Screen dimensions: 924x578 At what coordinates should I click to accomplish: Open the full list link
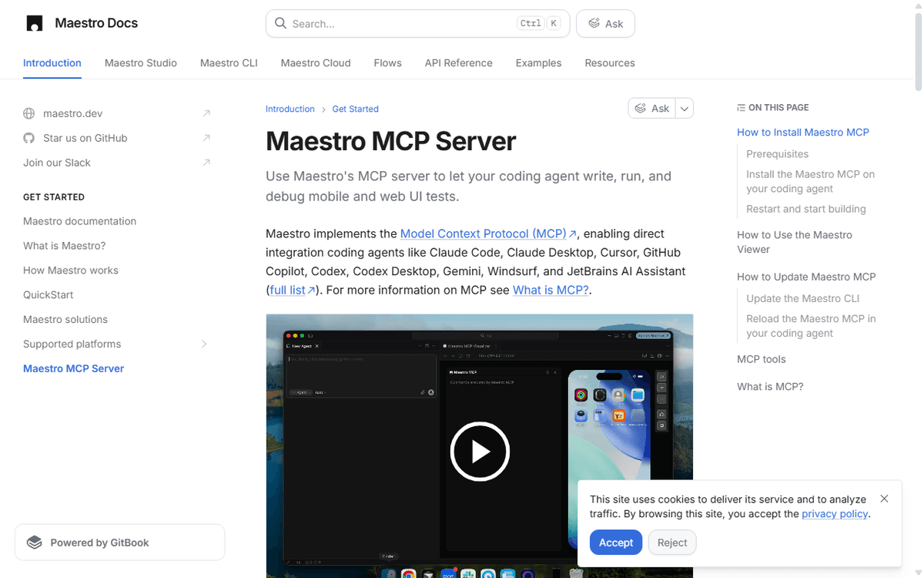click(x=293, y=291)
